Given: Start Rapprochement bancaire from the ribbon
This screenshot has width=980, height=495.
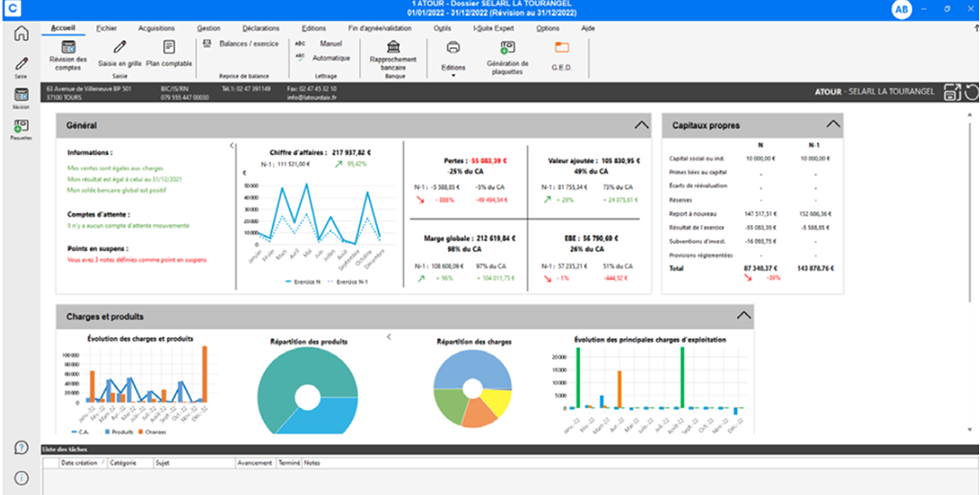Looking at the screenshot, I should tap(393, 54).
